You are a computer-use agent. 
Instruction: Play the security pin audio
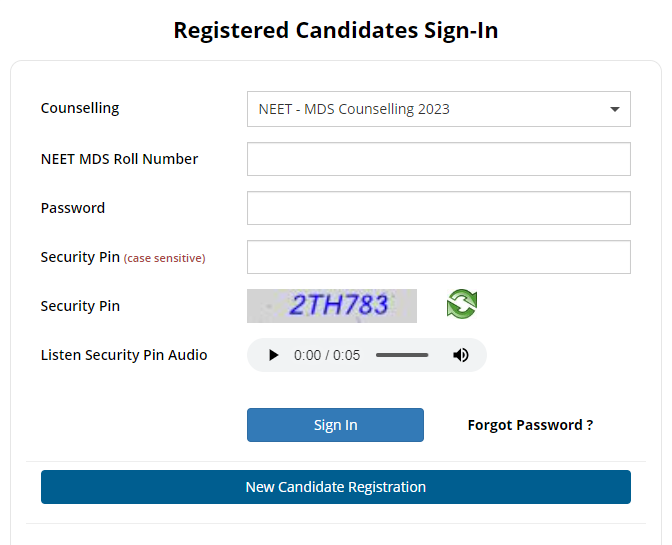click(274, 355)
